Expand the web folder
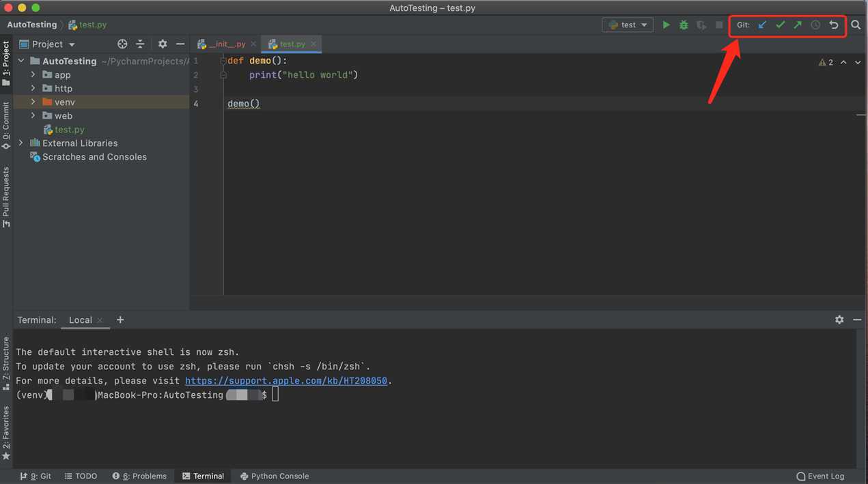The image size is (868, 484). [33, 115]
